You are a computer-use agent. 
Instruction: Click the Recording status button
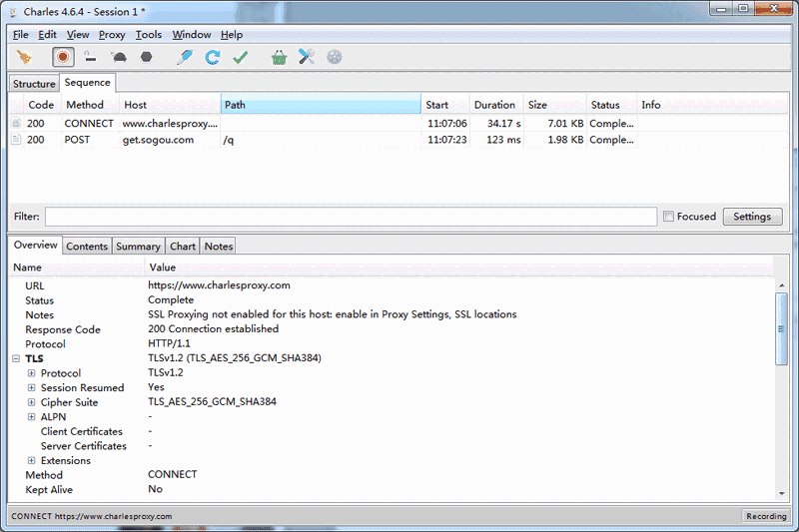pyautogui.click(x=766, y=516)
